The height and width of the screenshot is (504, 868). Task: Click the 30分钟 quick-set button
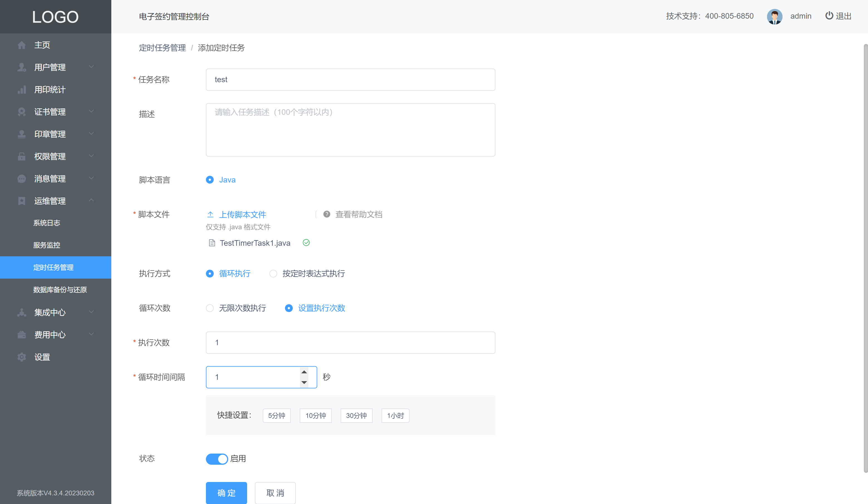click(x=356, y=416)
